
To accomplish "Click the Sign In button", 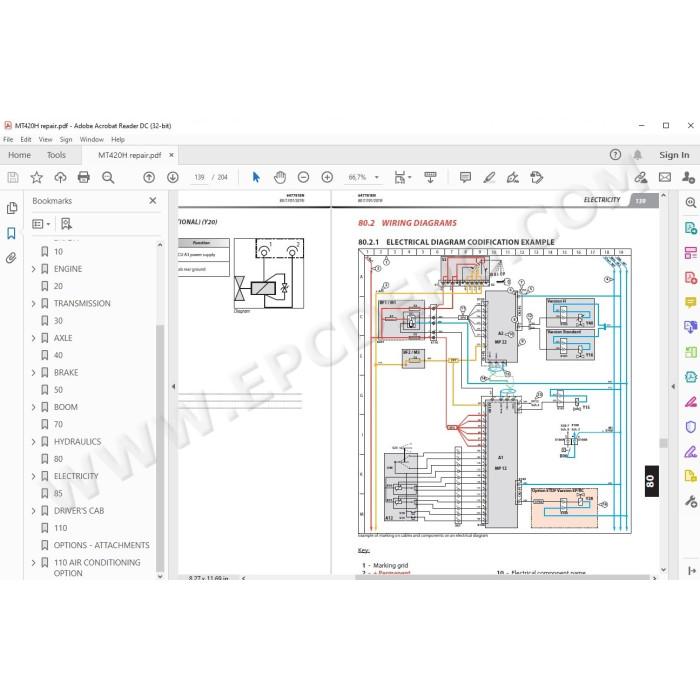I will click(x=674, y=155).
